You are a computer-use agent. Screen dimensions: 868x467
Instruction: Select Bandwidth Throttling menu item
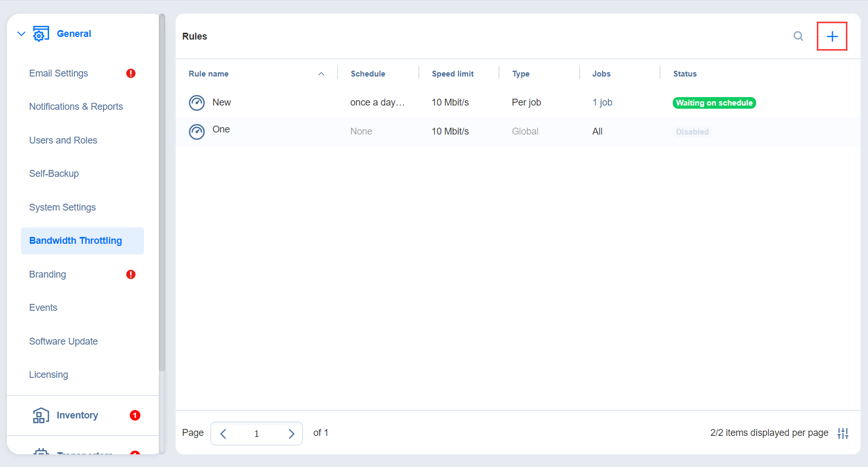75,241
